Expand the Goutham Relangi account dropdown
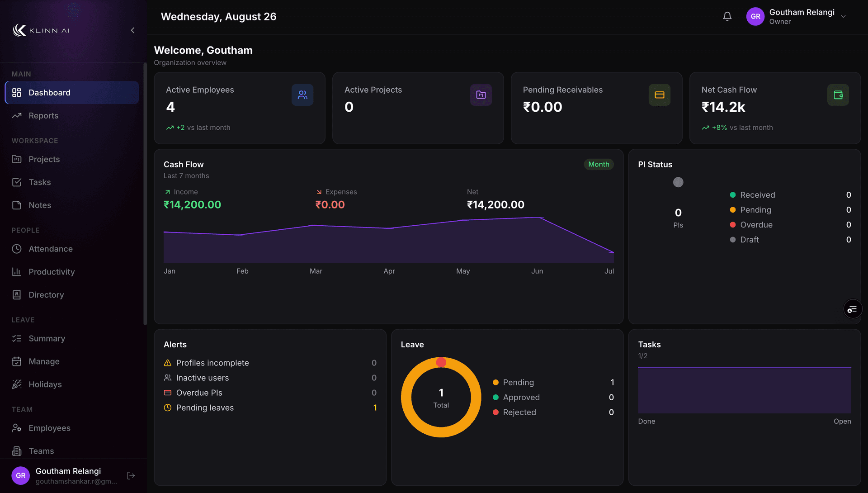This screenshot has height=493, width=868. tap(843, 17)
